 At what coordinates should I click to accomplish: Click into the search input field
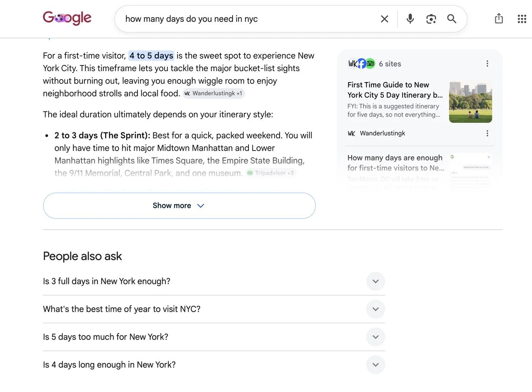[x=249, y=19]
